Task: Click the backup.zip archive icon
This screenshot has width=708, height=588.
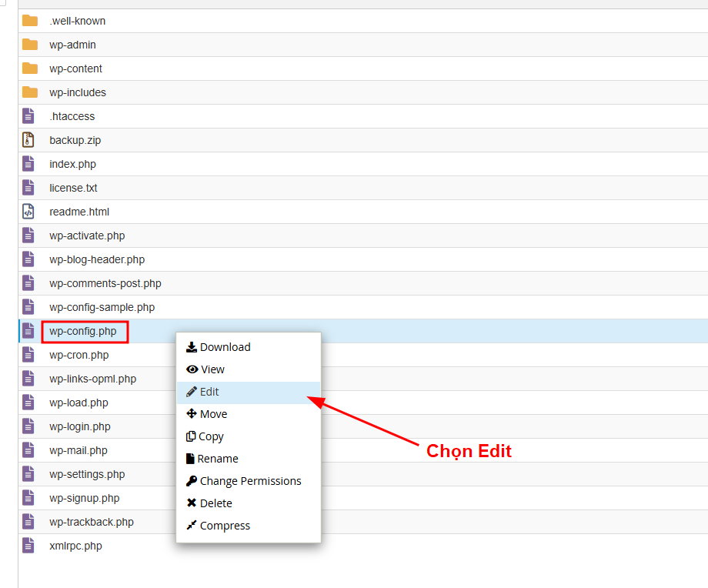Action: click(x=28, y=140)
